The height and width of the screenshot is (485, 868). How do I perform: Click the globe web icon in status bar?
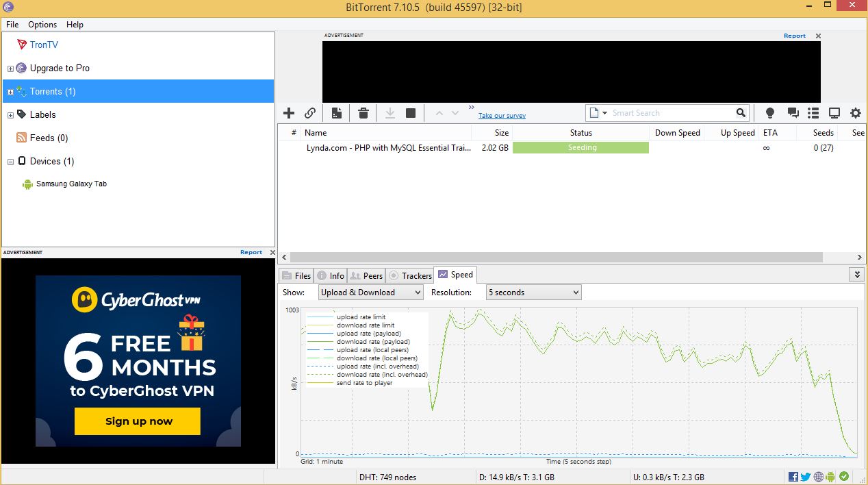(x=819, y=477)
